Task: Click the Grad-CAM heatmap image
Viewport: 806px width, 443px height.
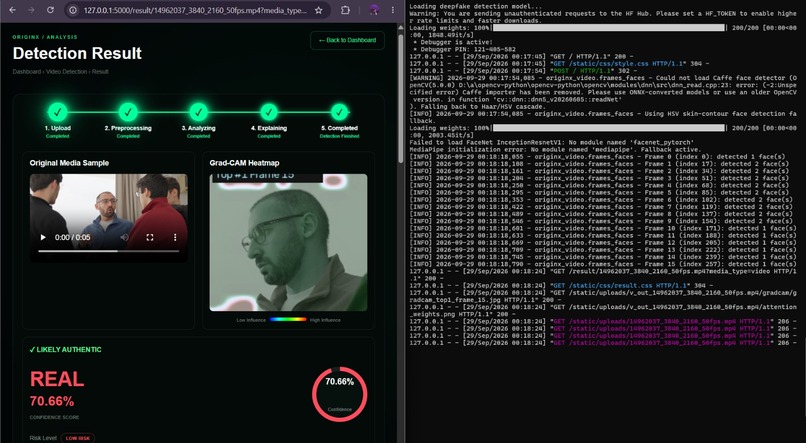Action: pyautogui.click(x=288, y=242)
